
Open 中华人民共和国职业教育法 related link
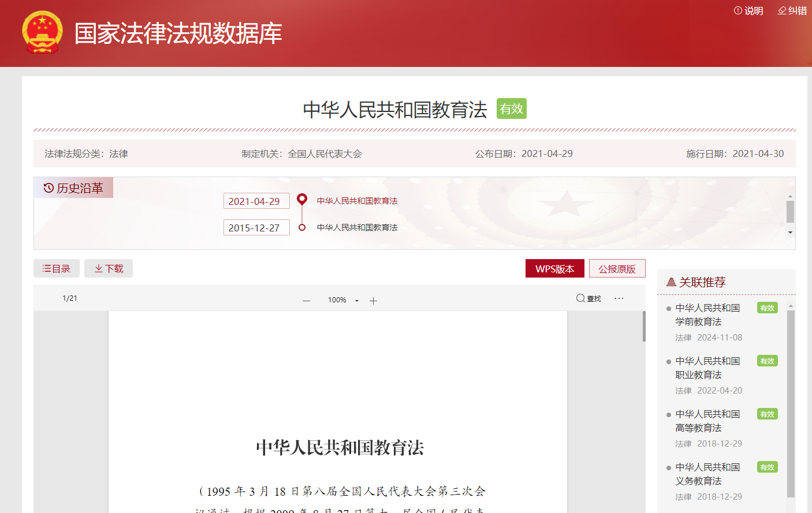(707, 368)
